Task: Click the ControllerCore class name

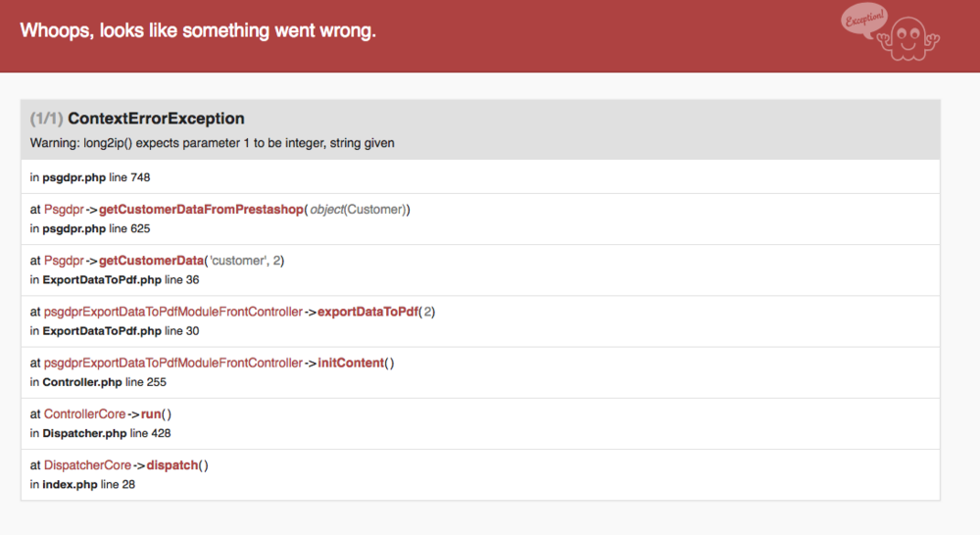Action: [84, 414]
